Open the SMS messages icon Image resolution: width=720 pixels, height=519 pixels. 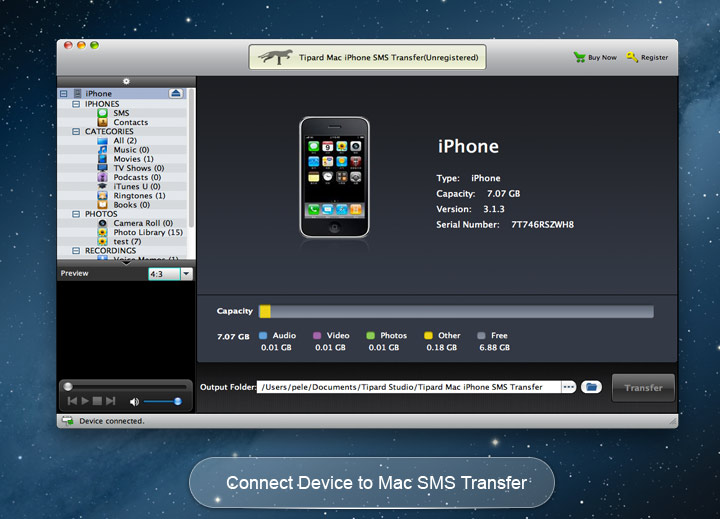(x=102, y=113)
